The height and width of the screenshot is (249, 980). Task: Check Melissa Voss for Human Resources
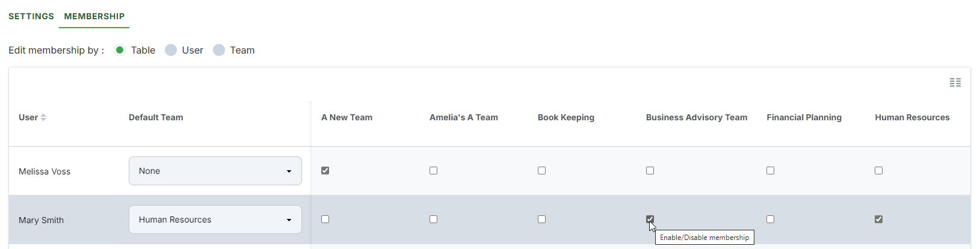coord(879,171)
